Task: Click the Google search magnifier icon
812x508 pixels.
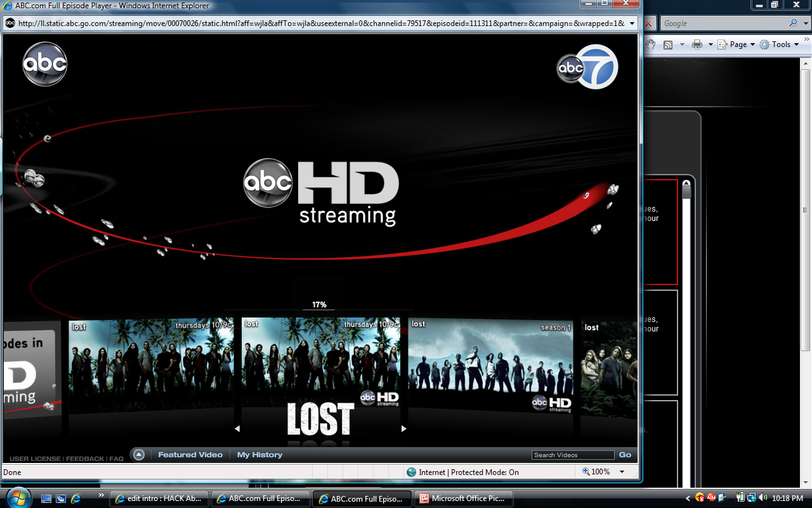Action: pyautogui.click(x=794, y=23)
